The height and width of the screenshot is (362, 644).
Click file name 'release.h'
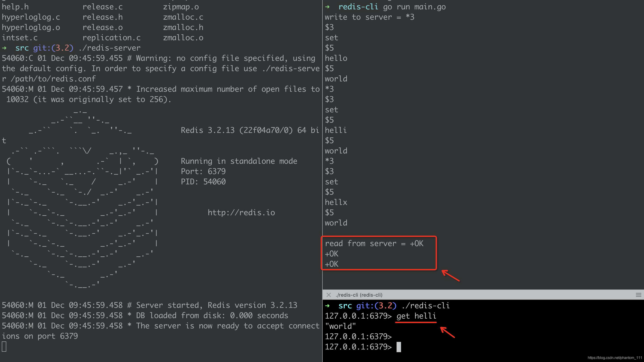tap(103, 17)
